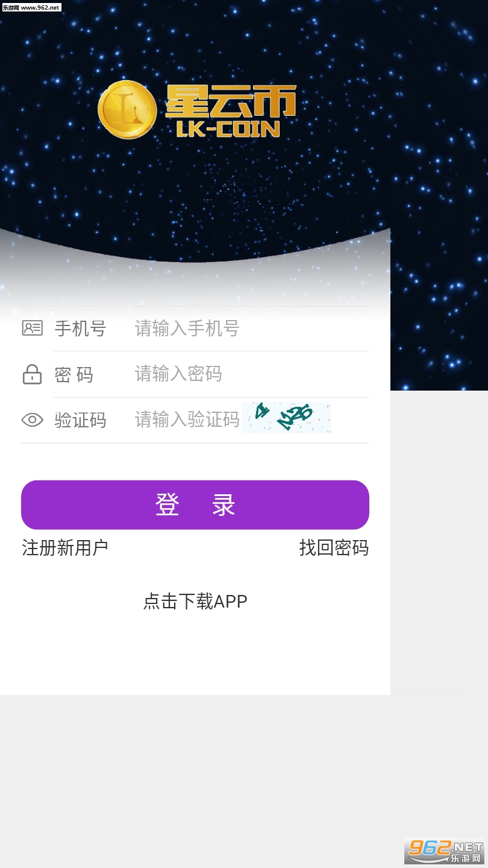Focus the 请输入手机号 phone number field
488x868 pixels.
click(251, 329)
